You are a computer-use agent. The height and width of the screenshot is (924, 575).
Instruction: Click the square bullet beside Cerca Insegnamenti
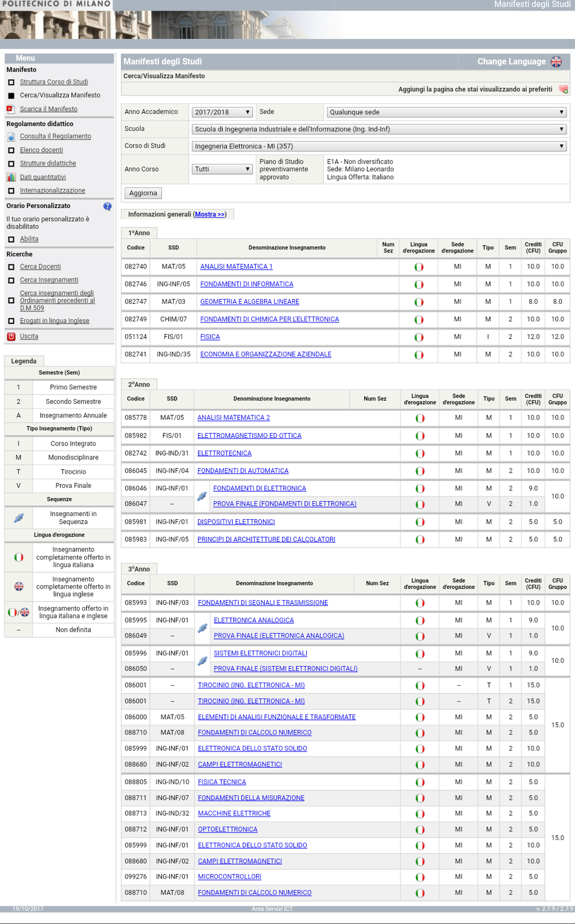(x=11, y=280)
